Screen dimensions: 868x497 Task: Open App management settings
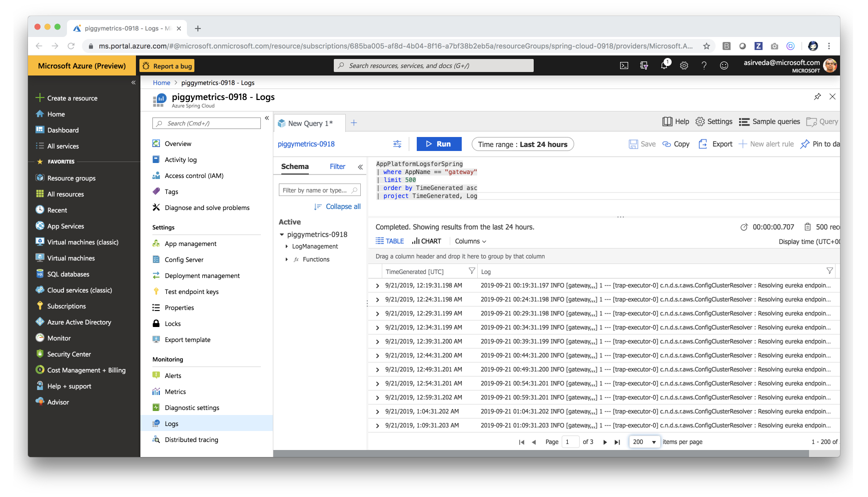tap(190, 243)
